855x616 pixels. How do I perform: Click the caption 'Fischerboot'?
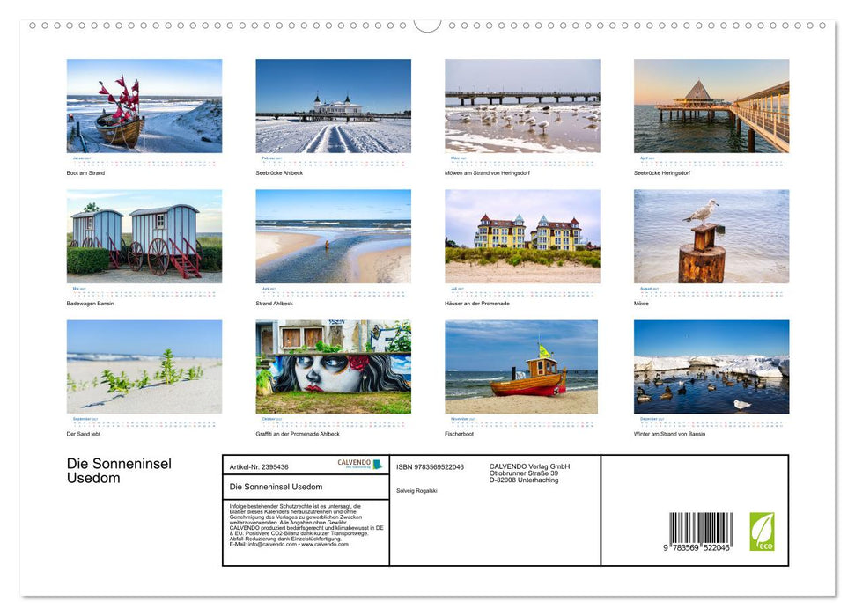click(459, 434)
